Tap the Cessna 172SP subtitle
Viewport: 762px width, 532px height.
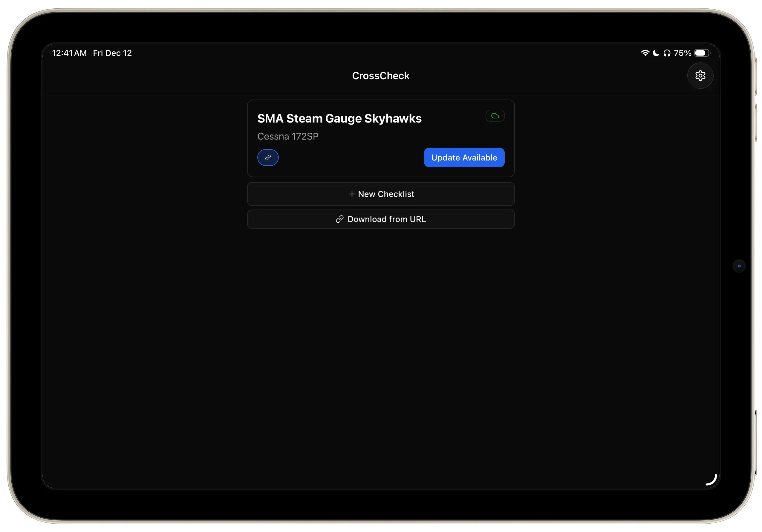(x=288, y=136)
